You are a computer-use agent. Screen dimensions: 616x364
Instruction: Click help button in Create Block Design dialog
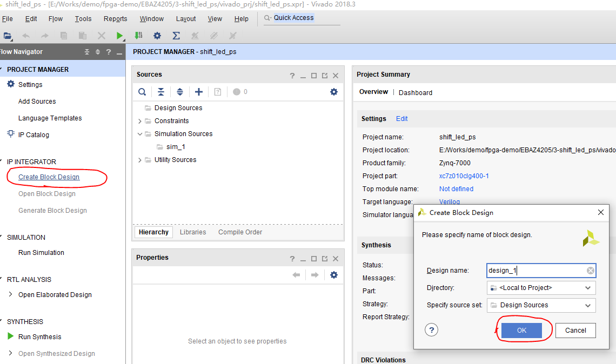pos(431,330)
